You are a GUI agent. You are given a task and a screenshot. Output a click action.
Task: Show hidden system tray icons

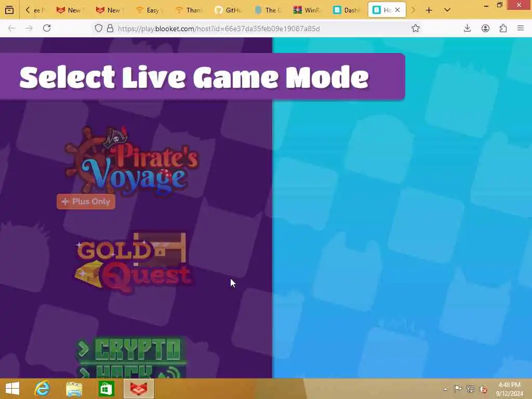pos(446,389)
